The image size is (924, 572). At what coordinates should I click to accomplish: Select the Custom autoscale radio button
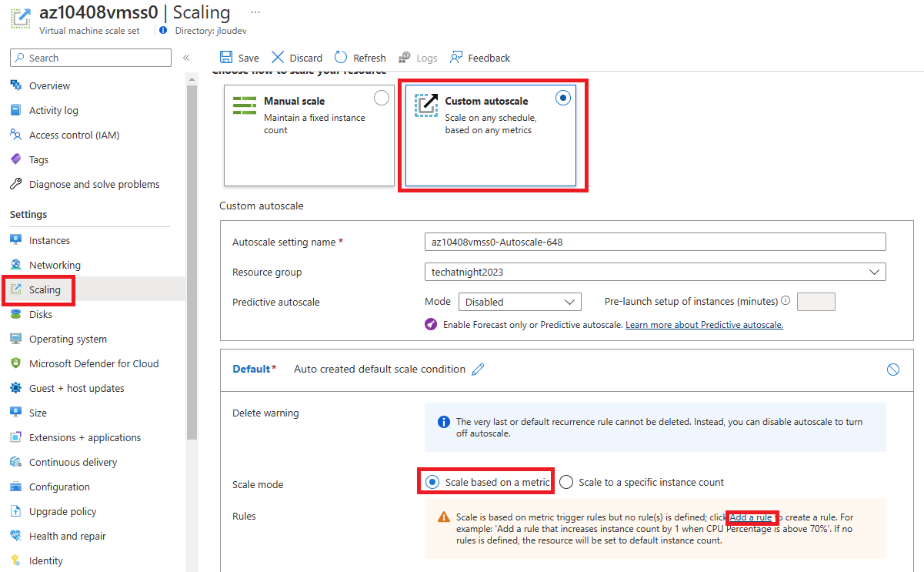tap(563, 98)
